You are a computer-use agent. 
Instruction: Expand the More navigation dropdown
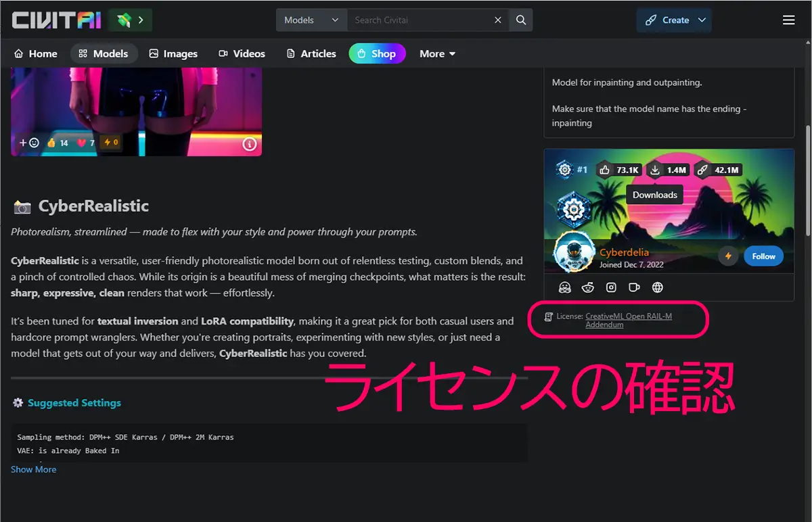click(x=438, y=53)
